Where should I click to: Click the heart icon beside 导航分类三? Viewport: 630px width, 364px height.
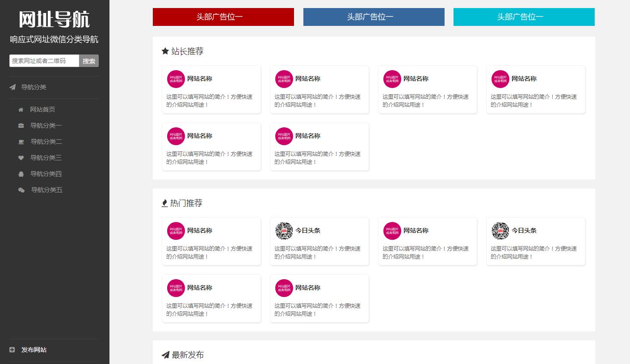point(21,158)
